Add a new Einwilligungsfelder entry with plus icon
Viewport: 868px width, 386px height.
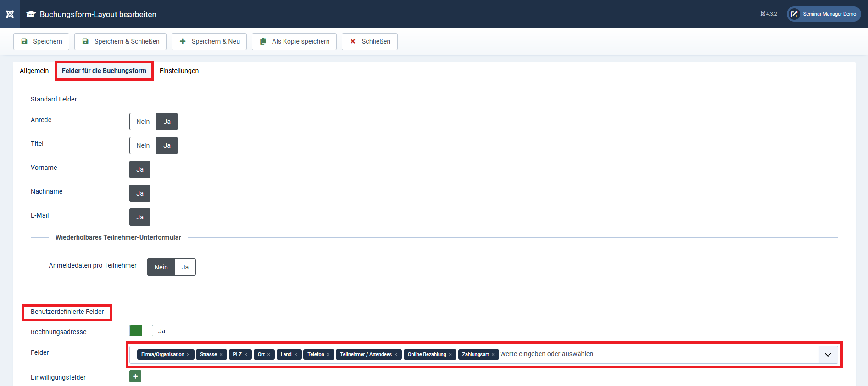(135, 376)
